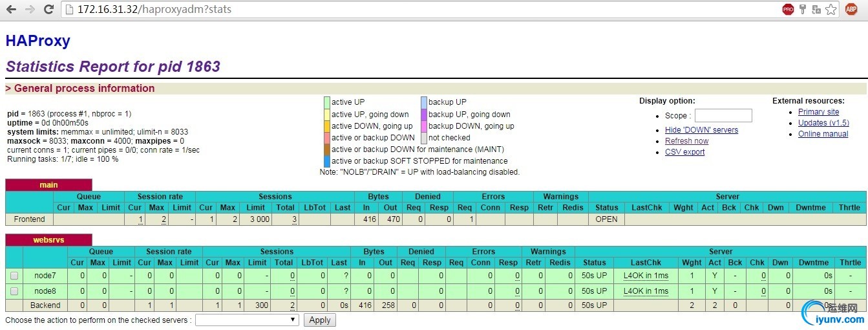Reload the page with the refresh icon
This screenshot has height=330, width=868.
pyautogui.click(x=48, y=10)
